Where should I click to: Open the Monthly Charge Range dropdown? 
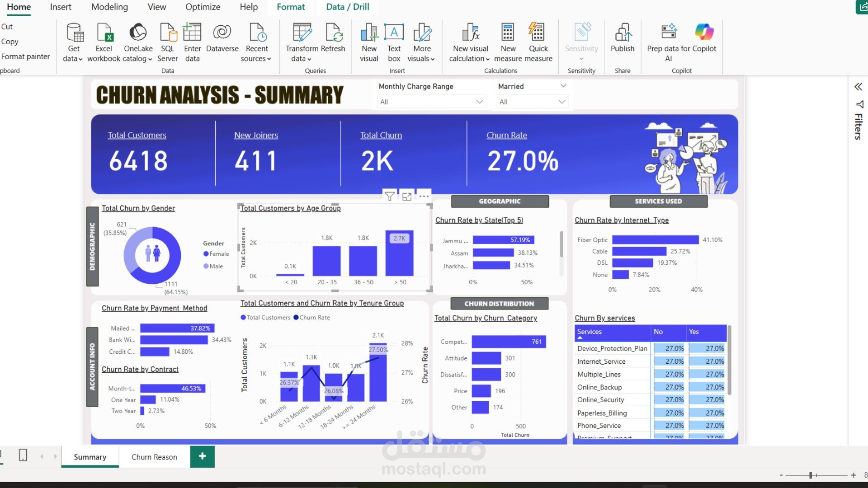pyautogui.click(x=431, y=102)
